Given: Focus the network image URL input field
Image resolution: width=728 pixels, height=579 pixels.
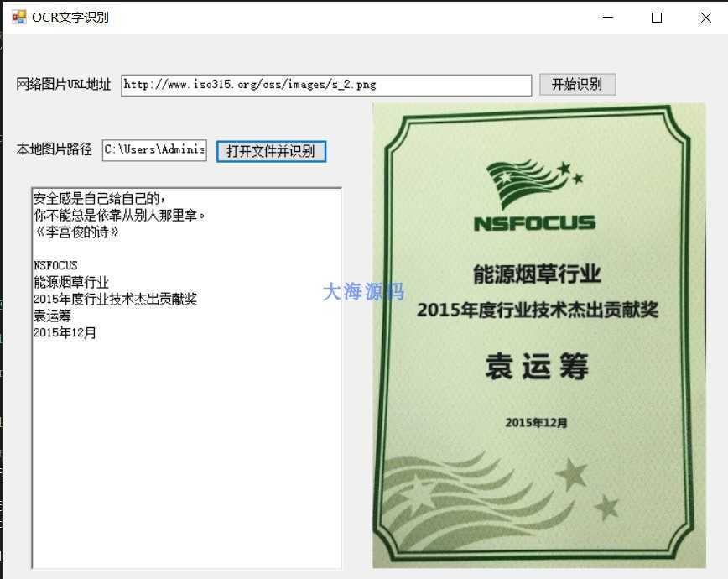Looking at the screenshot, I should (x=326, y=85).
